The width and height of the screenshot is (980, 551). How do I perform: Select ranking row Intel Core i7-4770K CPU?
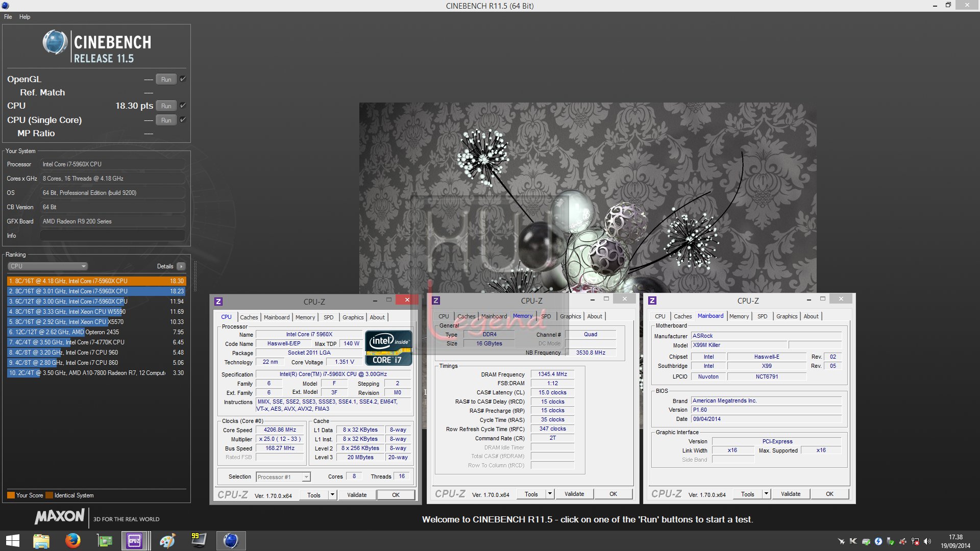coord(96,342)
